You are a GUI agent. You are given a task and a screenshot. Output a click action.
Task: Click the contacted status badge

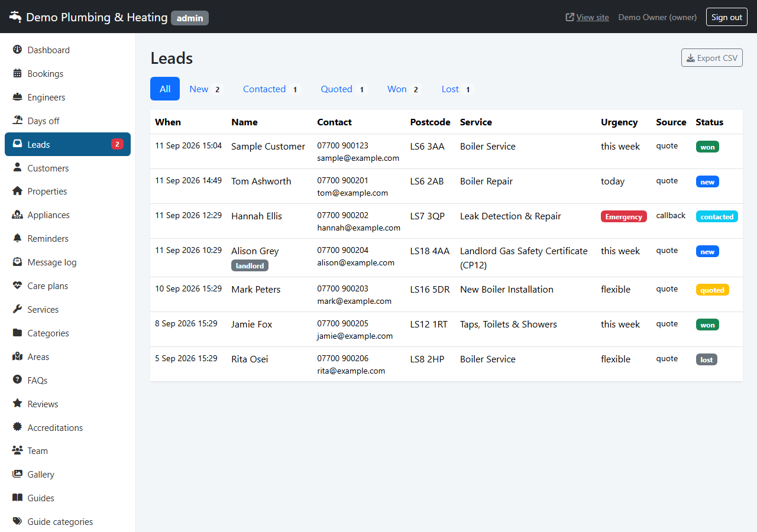[717, 216]
